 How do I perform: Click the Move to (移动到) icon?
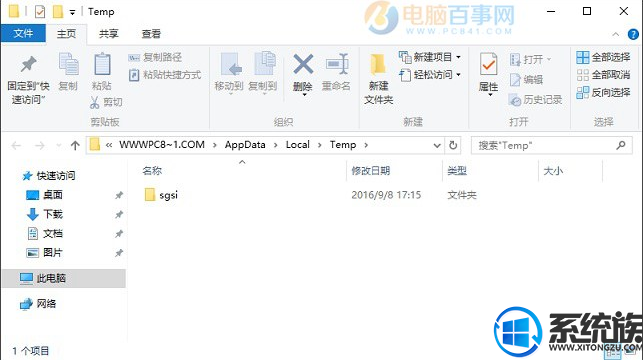coord(230,65)
